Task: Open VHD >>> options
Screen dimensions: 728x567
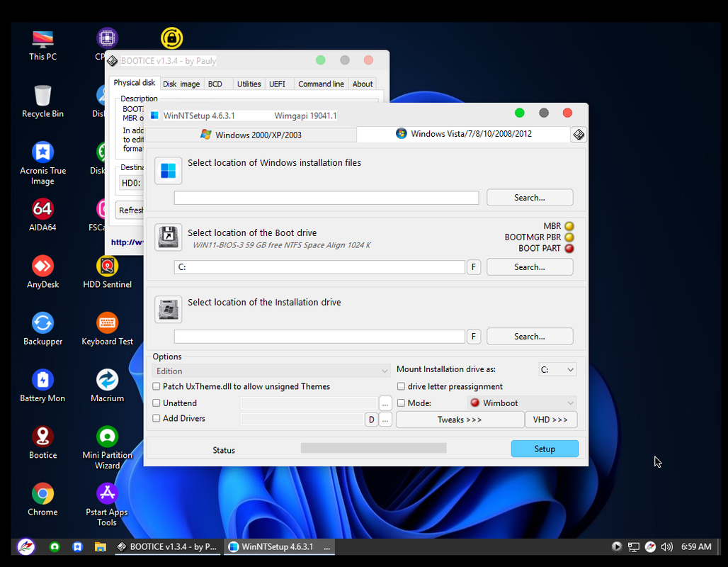Action: click(551, 419)
